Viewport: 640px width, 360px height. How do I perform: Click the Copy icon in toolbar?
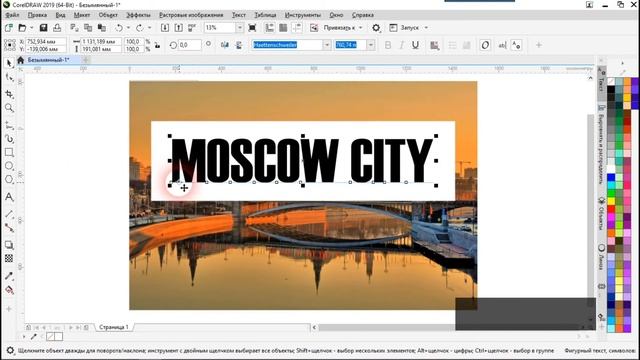pyautogui.click(x=88, y=28)
